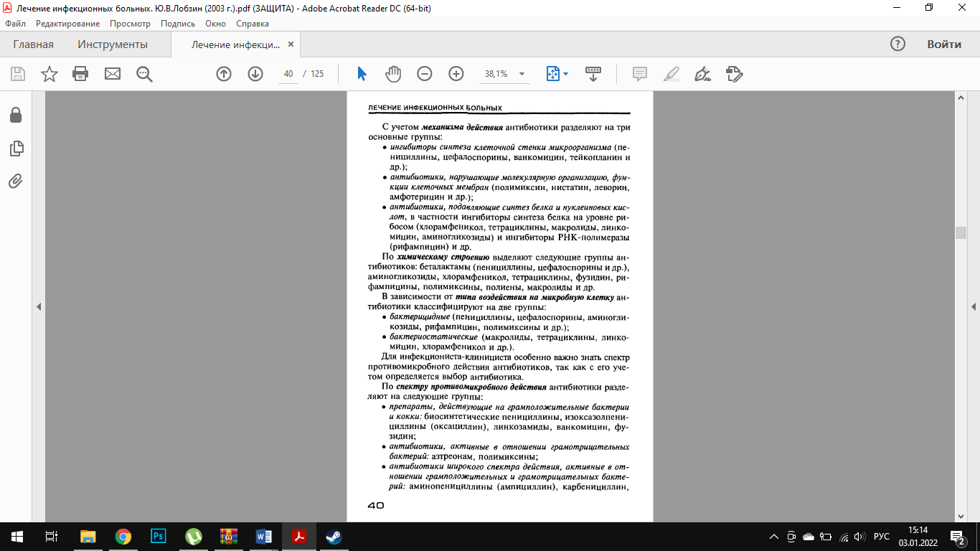
Task: Click the page number field
Action: coord(288,74)
